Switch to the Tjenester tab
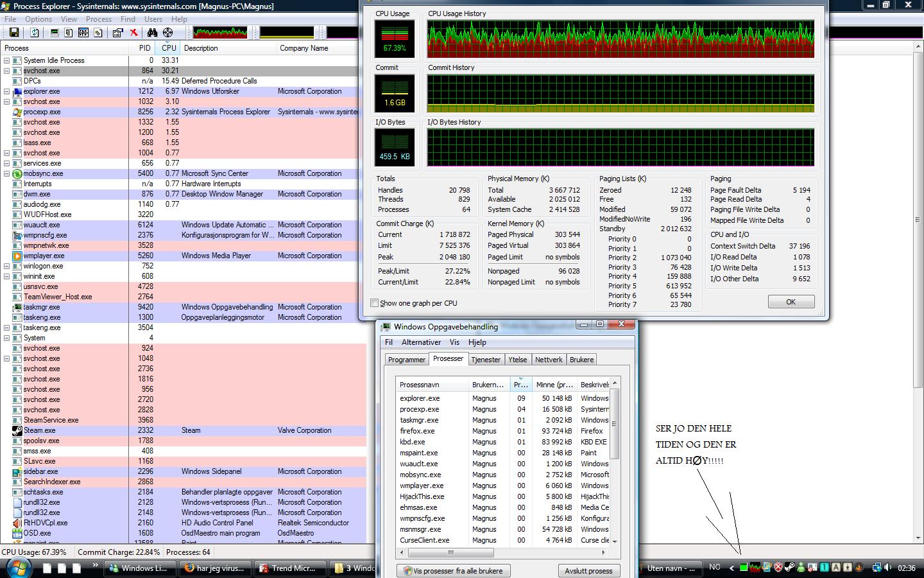 pyautogui.click(x=486, y=360)
